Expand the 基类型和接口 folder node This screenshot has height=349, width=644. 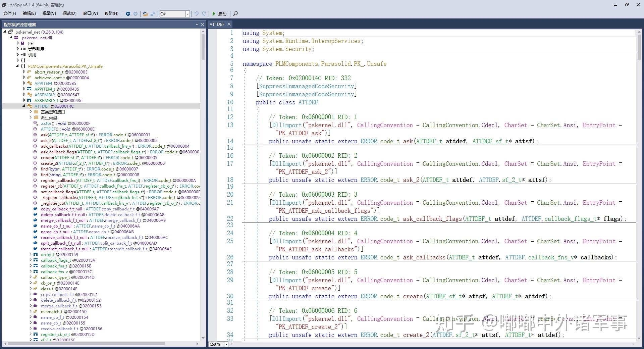click(31, 112)
